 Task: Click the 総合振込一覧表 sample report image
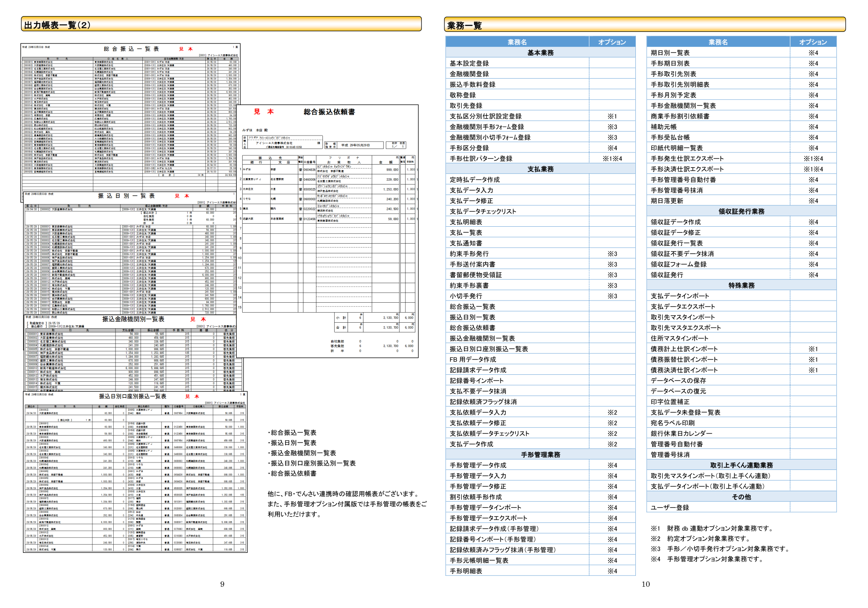[x=130, y=117]
